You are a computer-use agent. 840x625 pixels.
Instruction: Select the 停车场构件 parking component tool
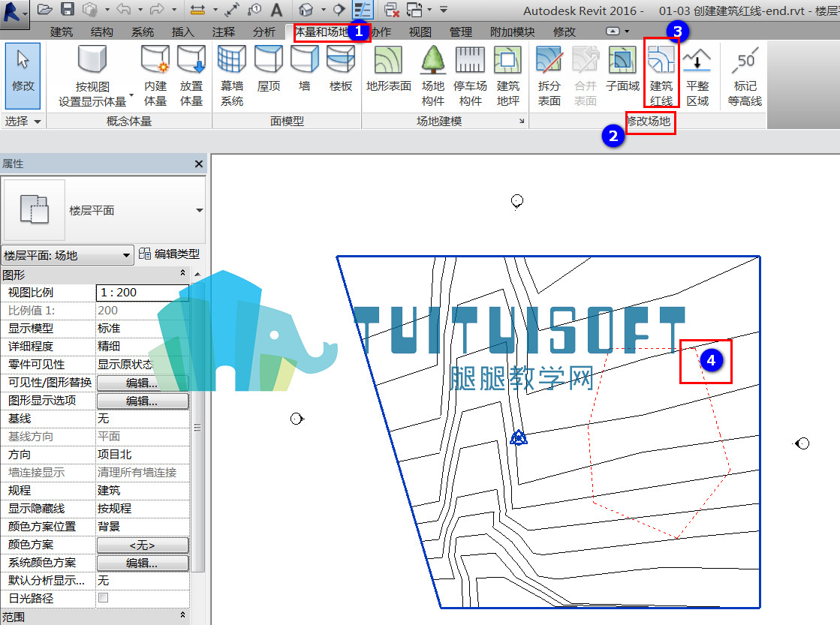pos(470,76)
